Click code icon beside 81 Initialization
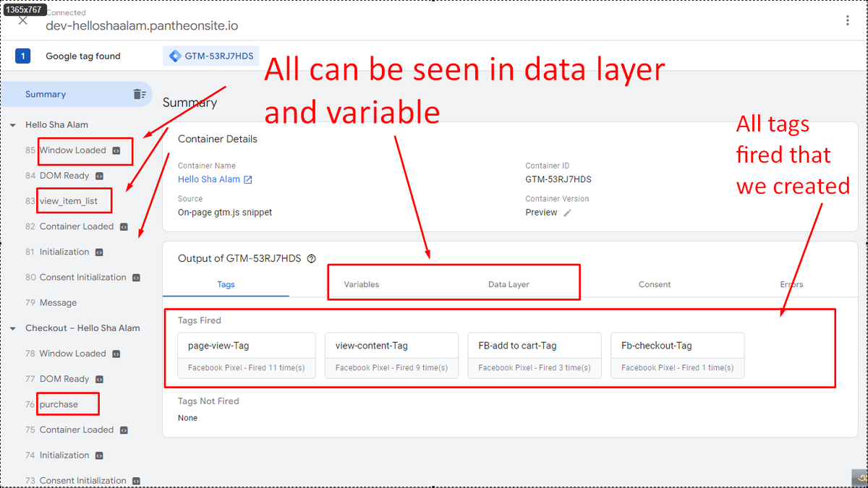 [x=99, y=252]
